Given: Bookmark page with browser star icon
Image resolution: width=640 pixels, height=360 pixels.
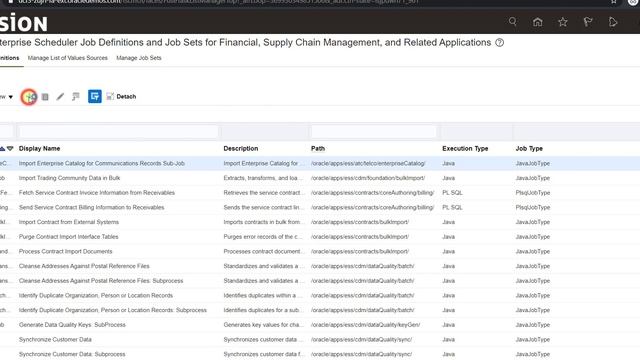Looking at the screenshot, I should click(613, 2).
